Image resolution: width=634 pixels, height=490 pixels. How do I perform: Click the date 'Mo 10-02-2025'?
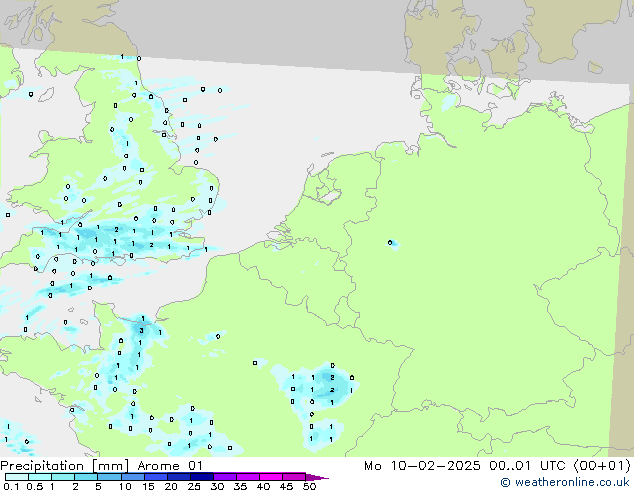click(422, 466)
